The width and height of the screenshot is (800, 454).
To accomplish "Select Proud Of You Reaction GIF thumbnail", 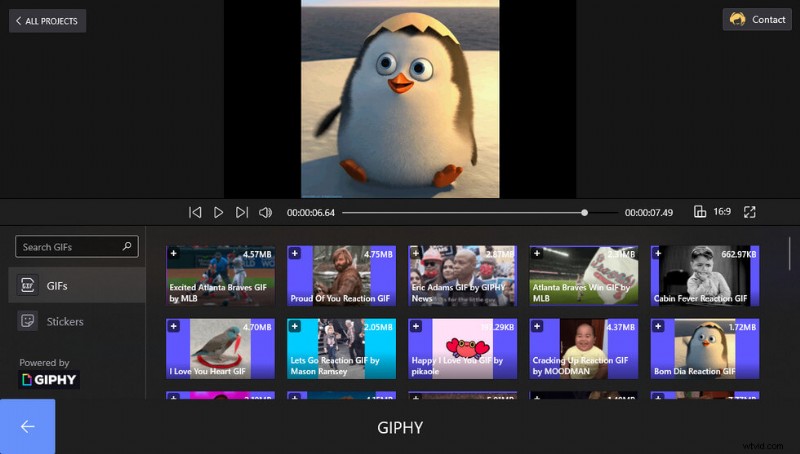I will pos(341,276).
